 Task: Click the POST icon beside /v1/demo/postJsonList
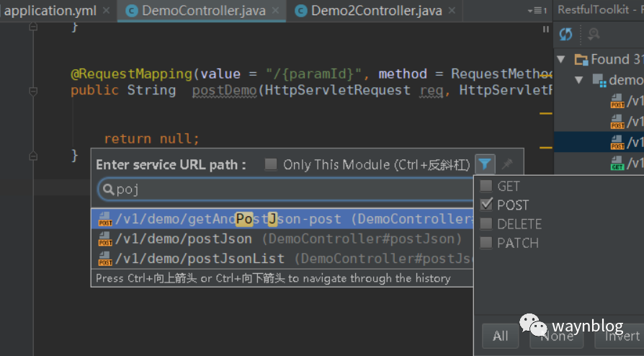[x=105, y=258]
